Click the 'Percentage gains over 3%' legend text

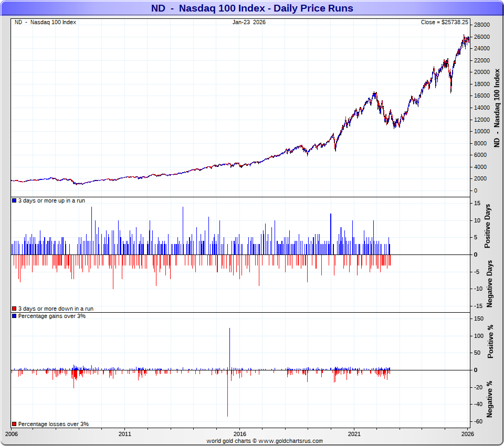pos(52,316)
